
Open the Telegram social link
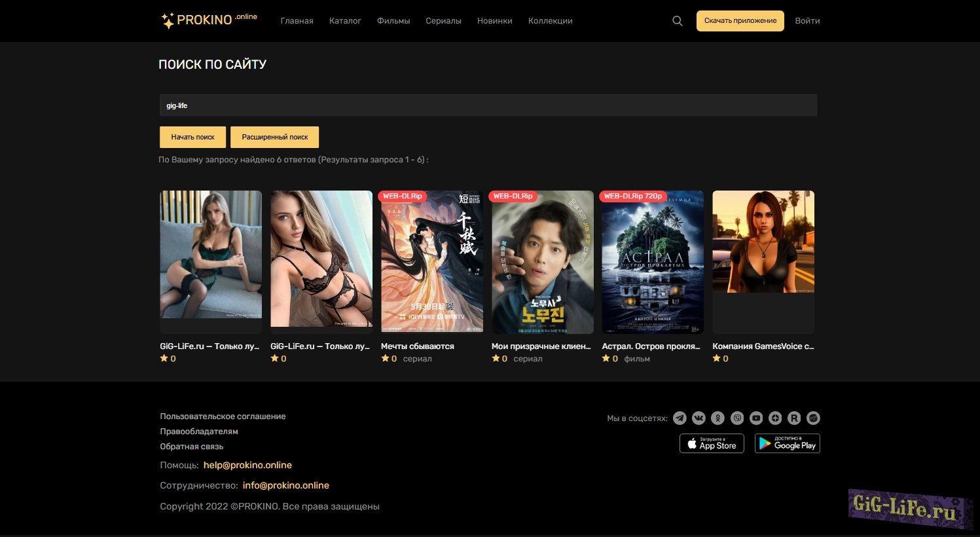pos(680,418)
